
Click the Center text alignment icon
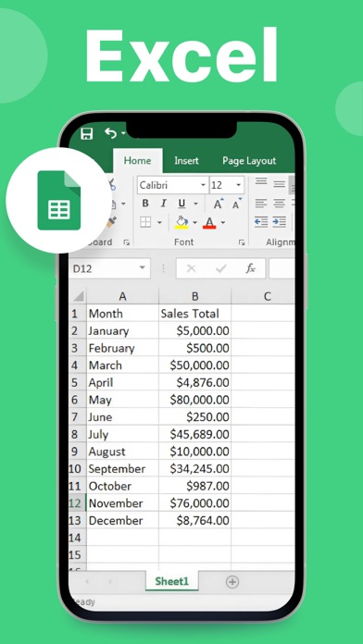(x=280, y=203)
